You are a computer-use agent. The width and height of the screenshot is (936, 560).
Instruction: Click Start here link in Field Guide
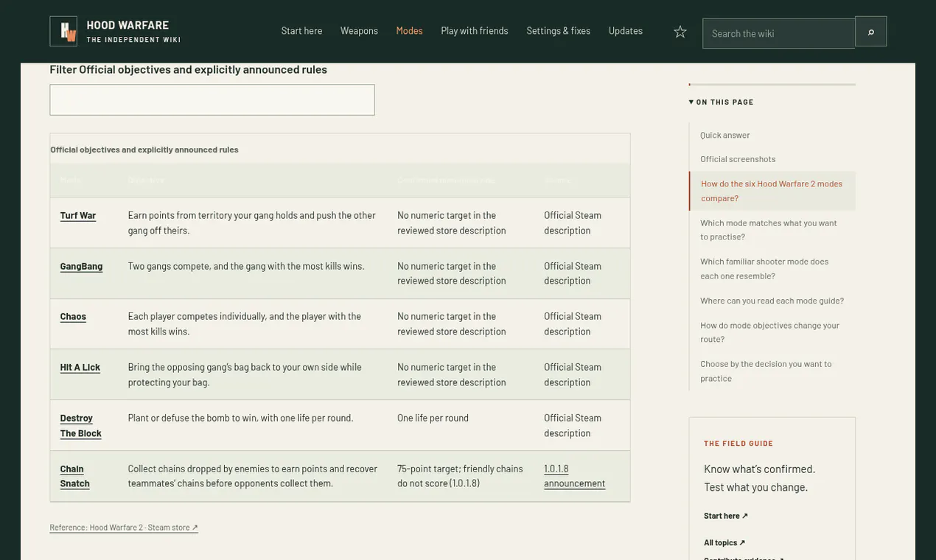tap(726, 516)
